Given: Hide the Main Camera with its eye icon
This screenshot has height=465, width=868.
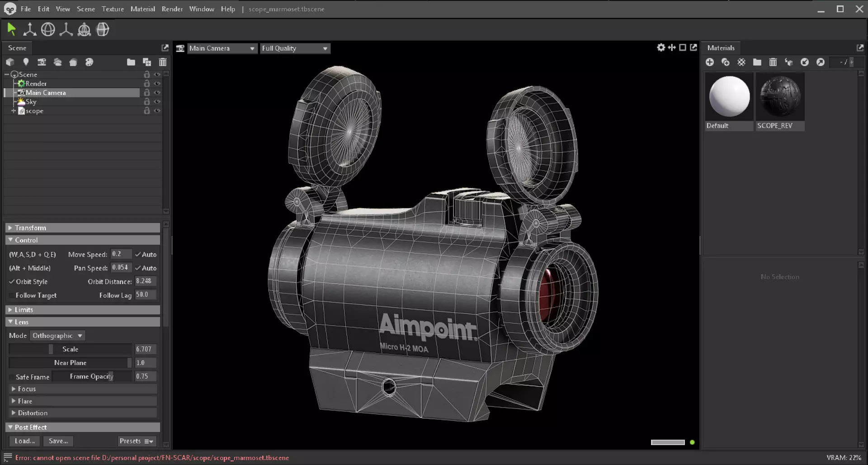Looking at the screenshot, I should 157,93.
